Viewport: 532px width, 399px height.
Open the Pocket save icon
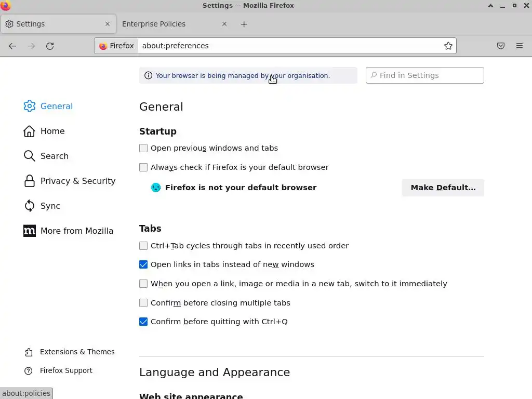pos(501,46)
